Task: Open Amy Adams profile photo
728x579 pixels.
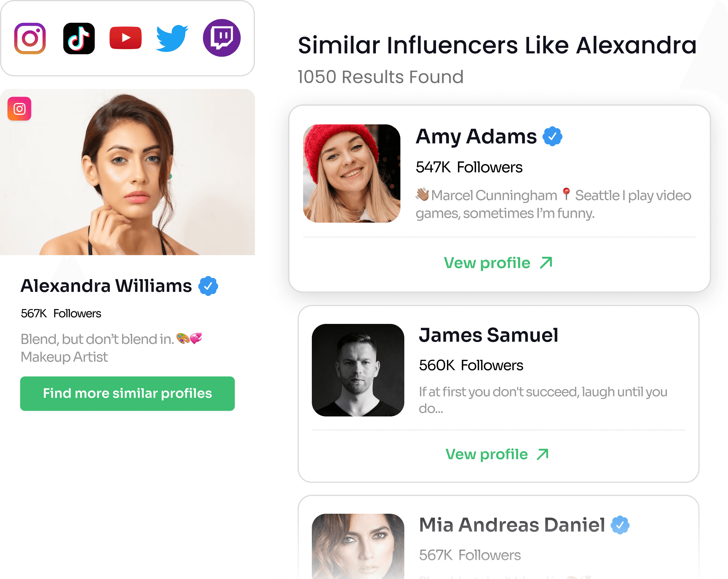Action: tap(352, 173)
